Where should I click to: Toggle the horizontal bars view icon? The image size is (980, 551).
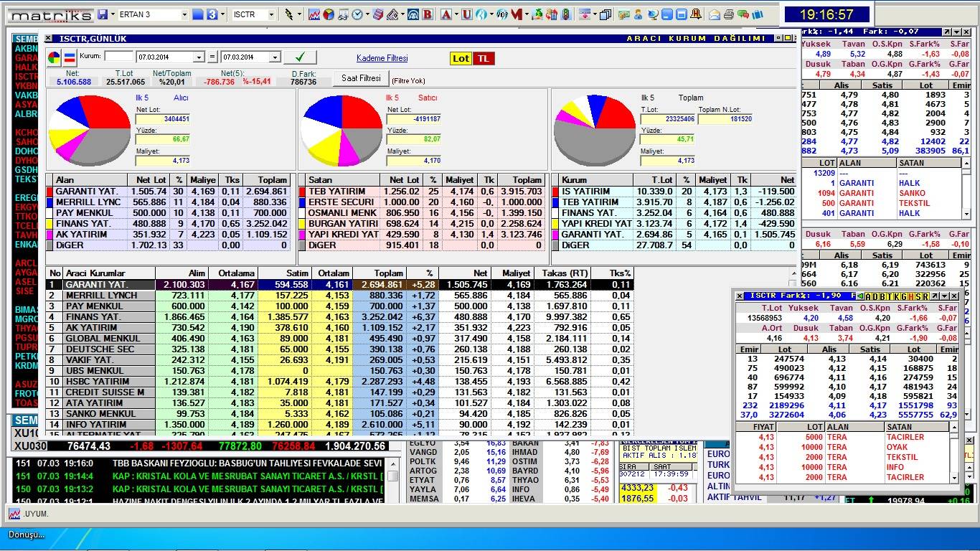(x=70, y=57)
